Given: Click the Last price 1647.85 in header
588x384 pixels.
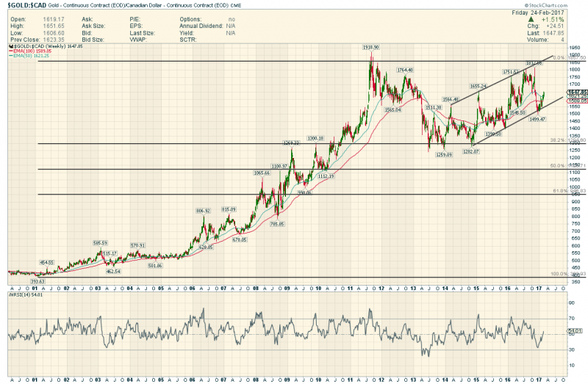Looking at the screenshot, I should click(x=553, y=33).
